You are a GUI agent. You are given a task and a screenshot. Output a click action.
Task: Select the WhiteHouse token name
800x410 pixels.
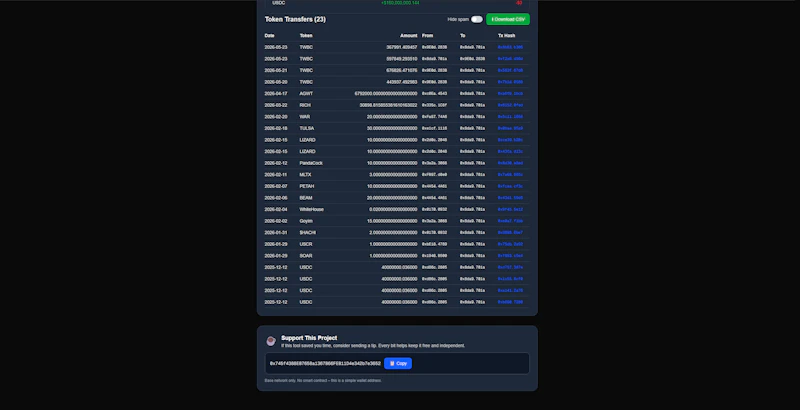311,210
